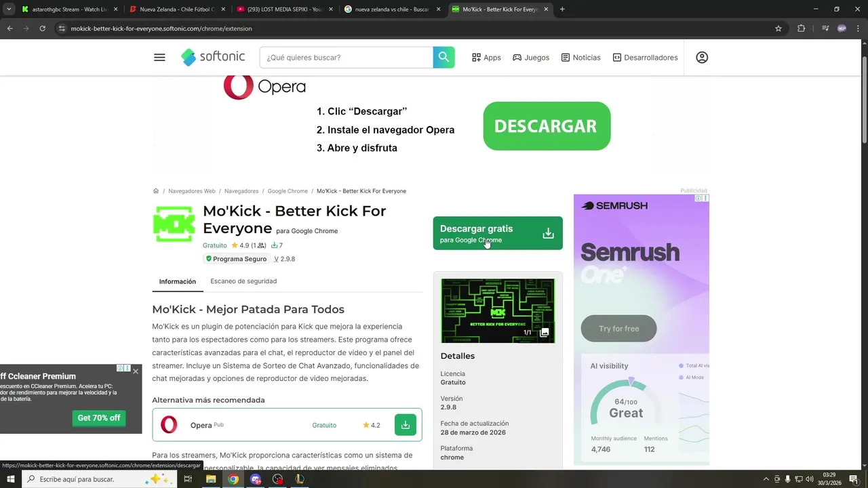This screenshot has height=488, width=868.
Task: Switch to the astarothgbc Stream tab
Action: pyautogui.click(x=70, y=9)
